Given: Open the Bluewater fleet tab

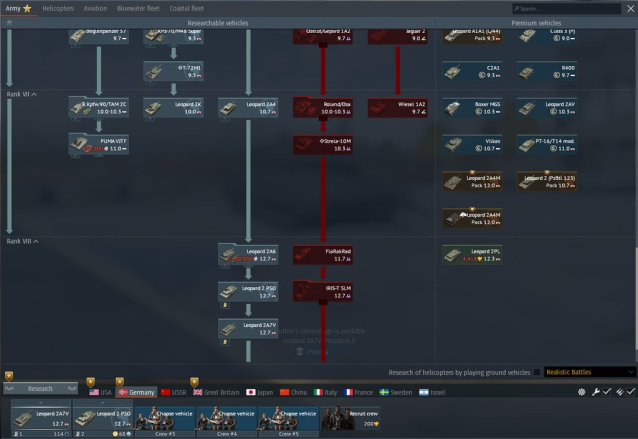Looking at the screenshot, I should pyautogui.click(x=139, y=8).
